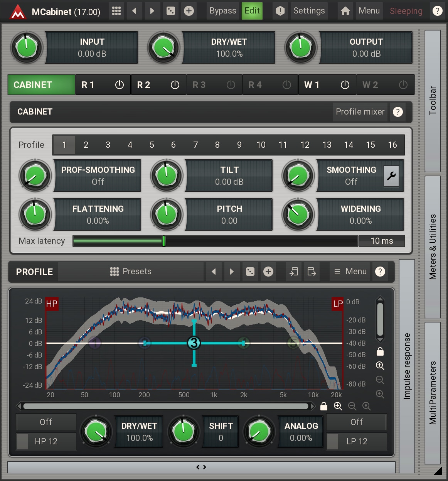Click the graph vertical zoom-in magnifier
The height and width of the screenshot is (481, 448).
click(x=380, y=366)
